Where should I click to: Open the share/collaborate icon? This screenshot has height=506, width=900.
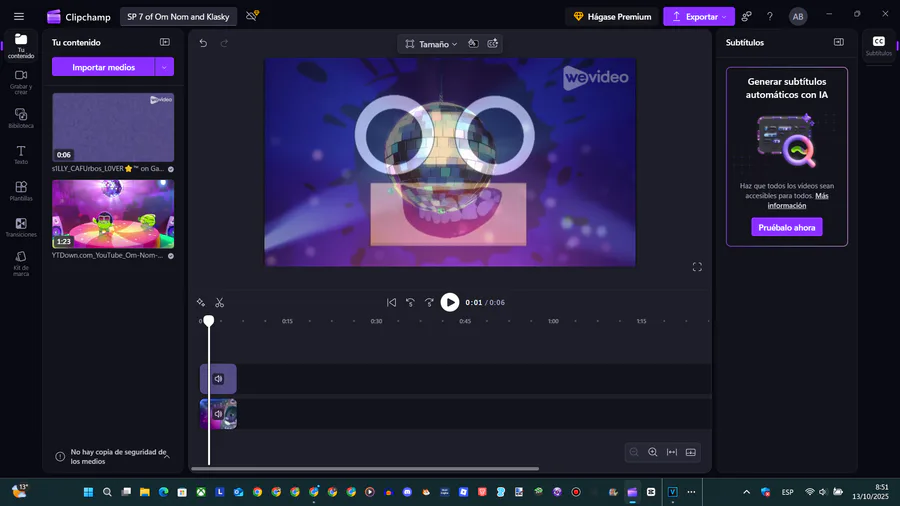(x=746, y=17)
